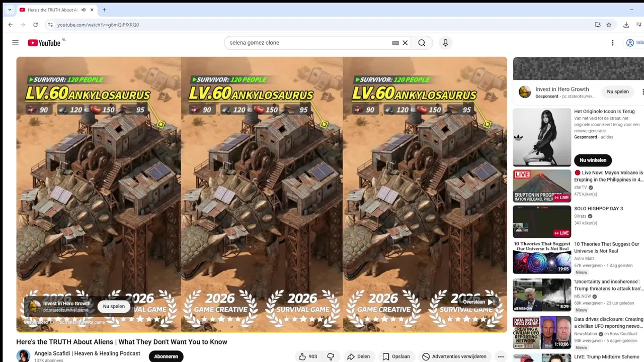
Task: Open SOLO HIGHPOP DAY 3 thumbnail
Action: click(x=542, y=222)
